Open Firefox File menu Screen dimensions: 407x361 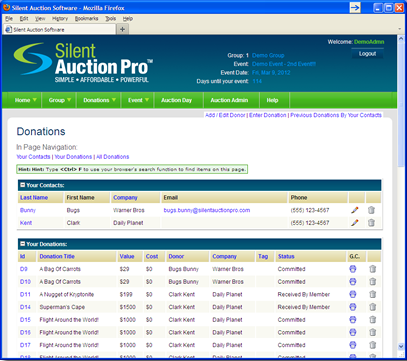[9, 19]
